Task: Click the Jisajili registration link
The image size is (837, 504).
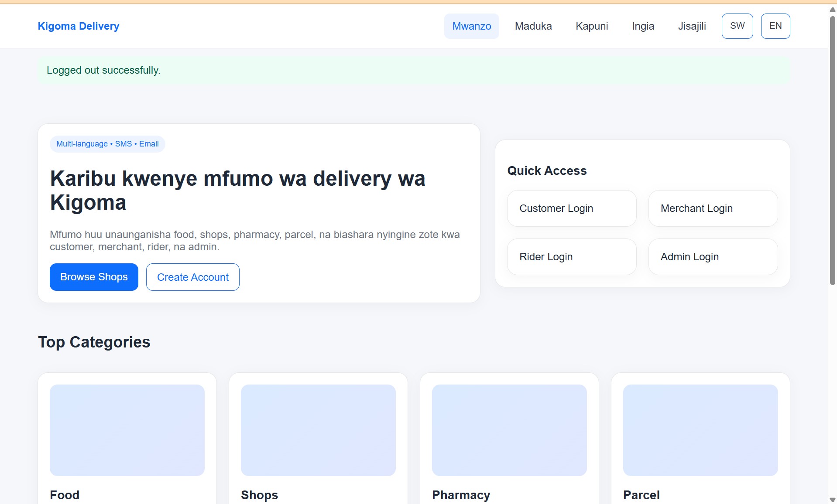Action: 692,26
